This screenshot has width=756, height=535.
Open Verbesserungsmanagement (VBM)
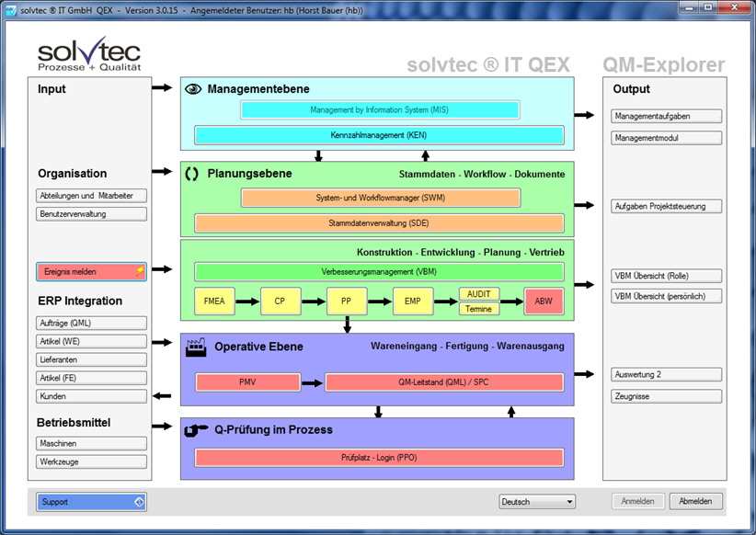click(379, 272)
